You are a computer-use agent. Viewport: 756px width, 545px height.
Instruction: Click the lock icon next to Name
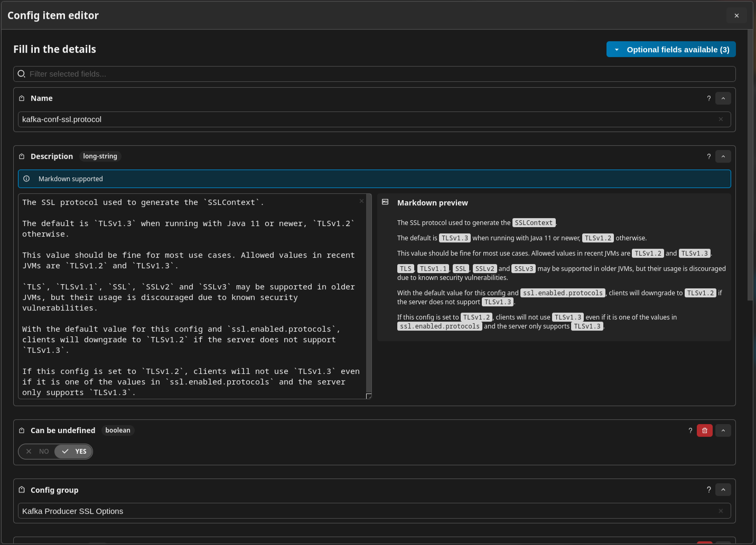[22, 98]
